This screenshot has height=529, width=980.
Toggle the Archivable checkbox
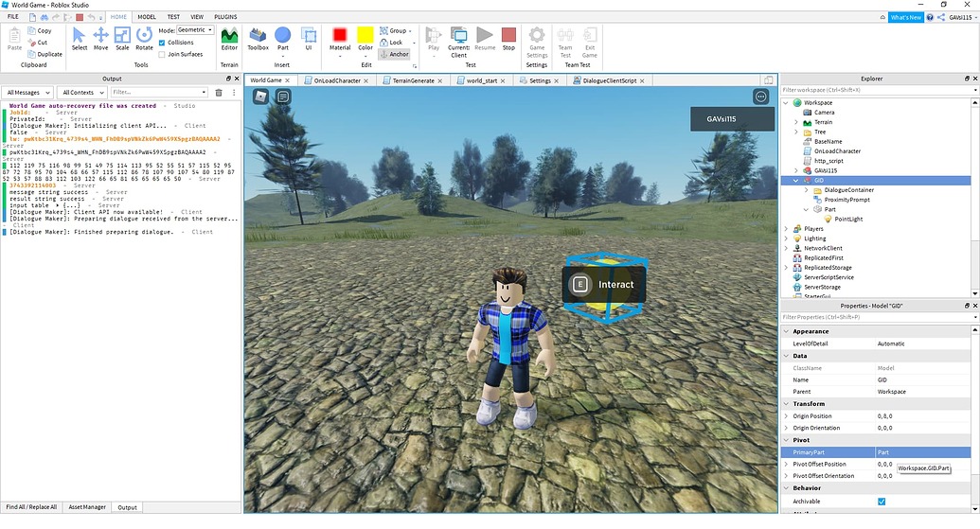pyautogui.click(x=882, y=502)
